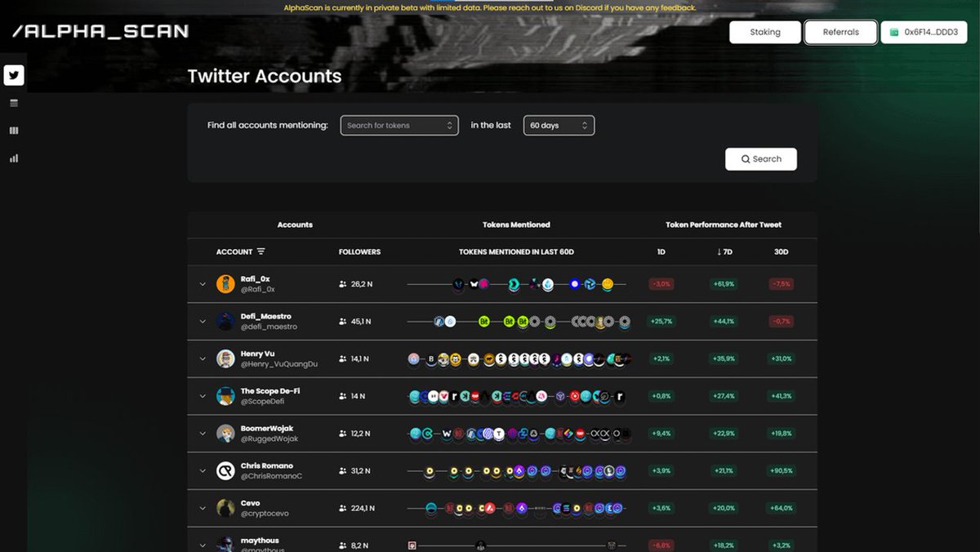Open the analytics bar chart icon in sidebar
This screenshot has height=552, width=980.
point(14,158)
